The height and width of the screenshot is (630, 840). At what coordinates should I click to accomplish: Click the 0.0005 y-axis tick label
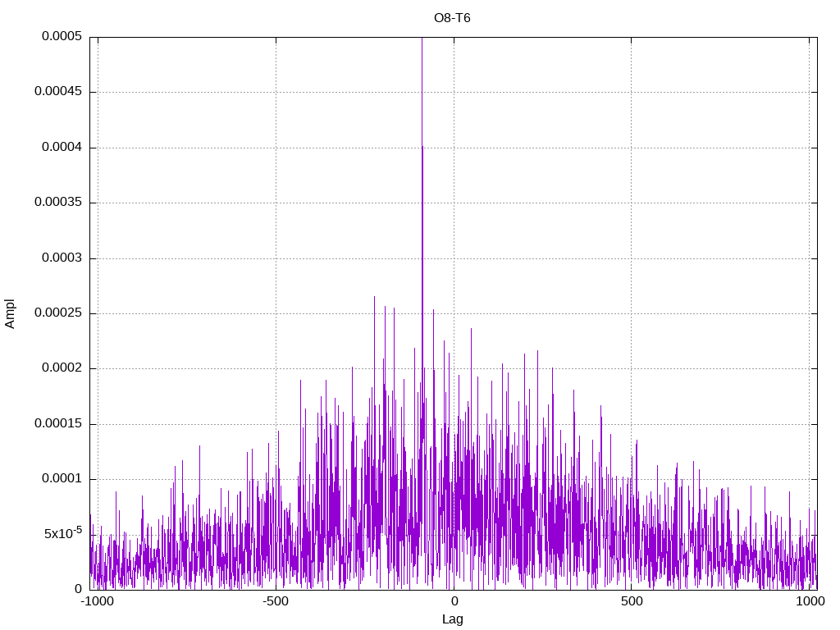click(62, 36)
